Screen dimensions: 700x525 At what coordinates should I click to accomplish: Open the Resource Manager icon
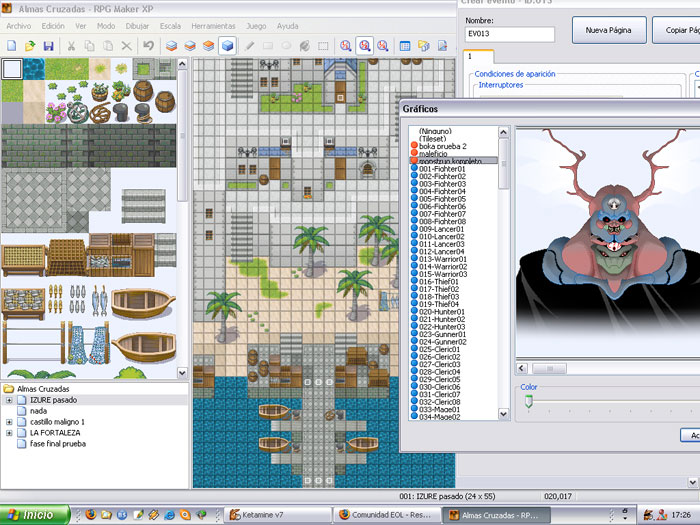coord(424,46)
